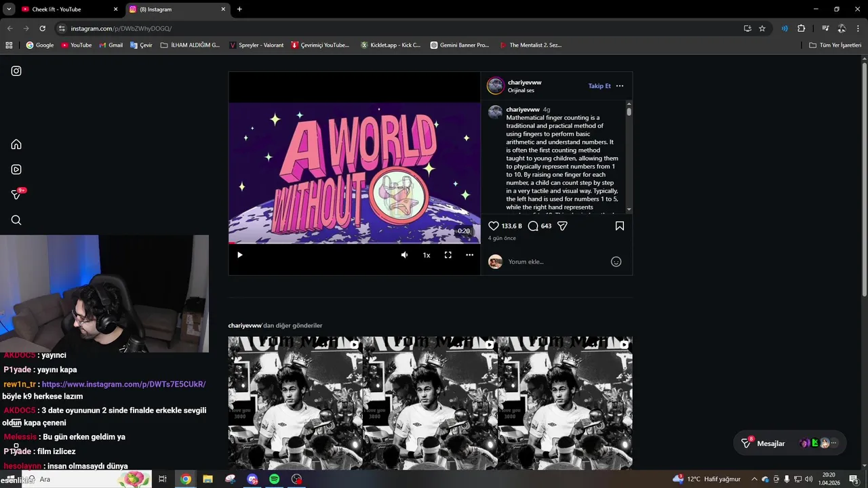Go back to previous page
This screenshot has width=868, height=488.
(9, 28)
